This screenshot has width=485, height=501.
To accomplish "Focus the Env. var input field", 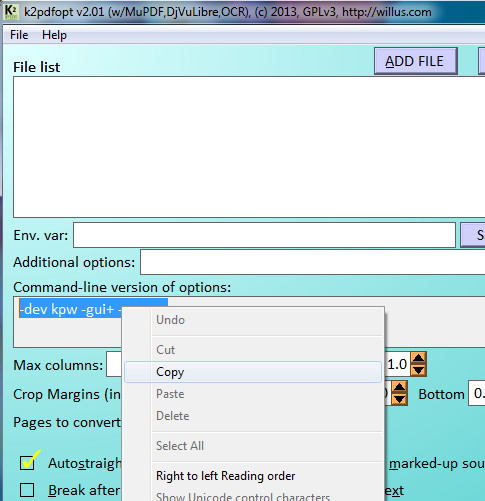I will tap(264, 235).
